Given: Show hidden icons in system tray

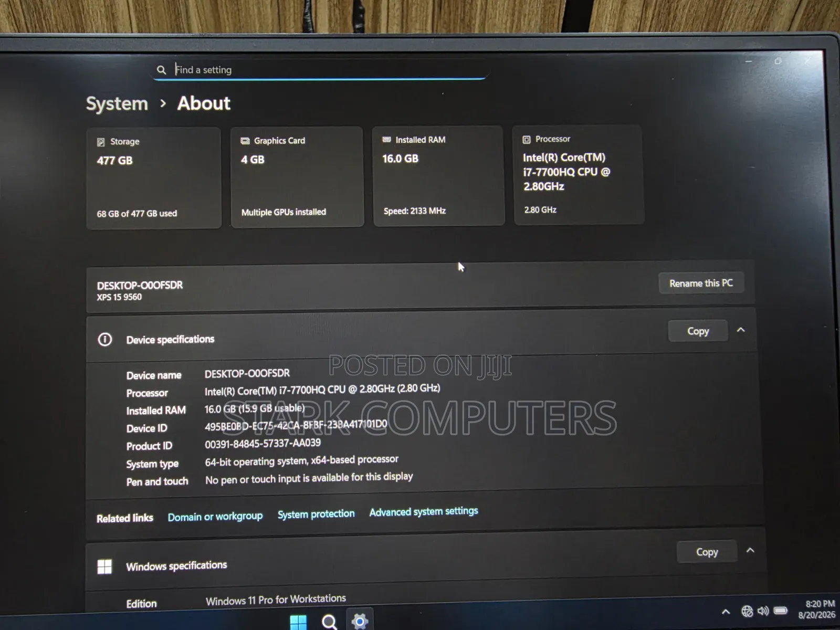Looking at the screenshot, I should point(726,612).
